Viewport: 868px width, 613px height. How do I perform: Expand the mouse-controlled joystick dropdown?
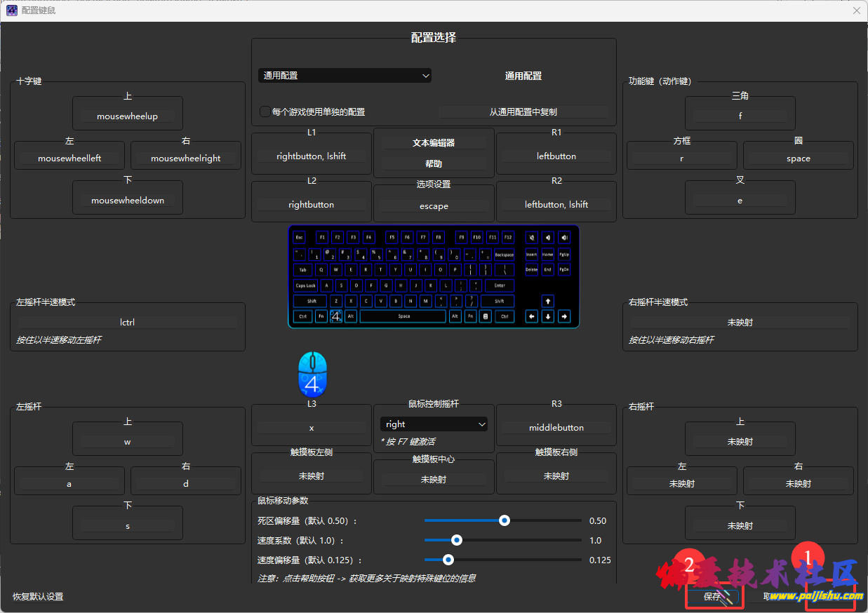point(433,424)
